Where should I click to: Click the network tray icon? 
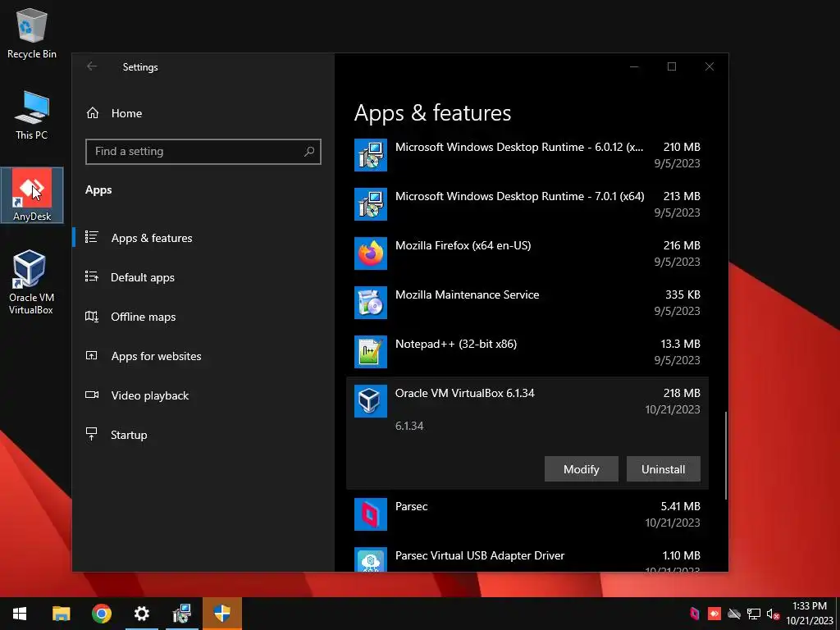(754, 614)
